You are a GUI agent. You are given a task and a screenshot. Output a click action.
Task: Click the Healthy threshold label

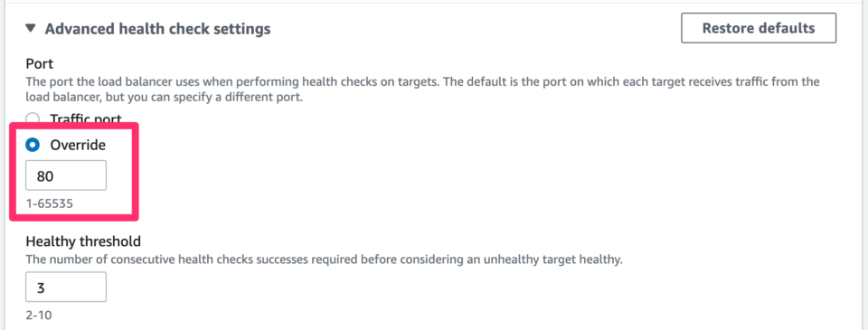click(x=83, y=241)
